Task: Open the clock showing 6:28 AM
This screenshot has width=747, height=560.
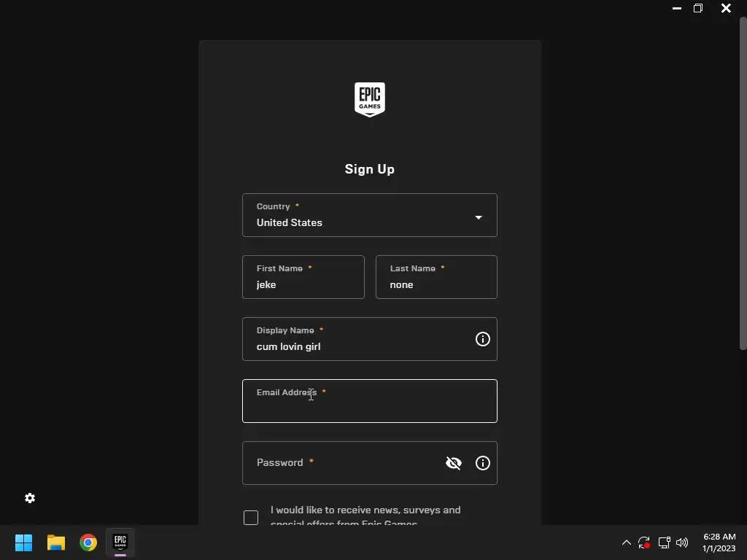Action: coord(719,542)
